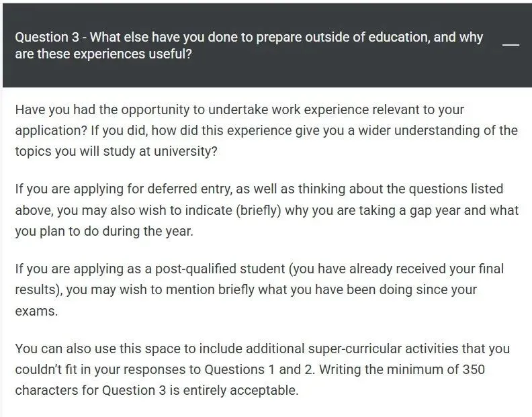The image size is (532, 417).
Task: Click the paragraph about work experience opportunity
Action: tap(239, 109)
